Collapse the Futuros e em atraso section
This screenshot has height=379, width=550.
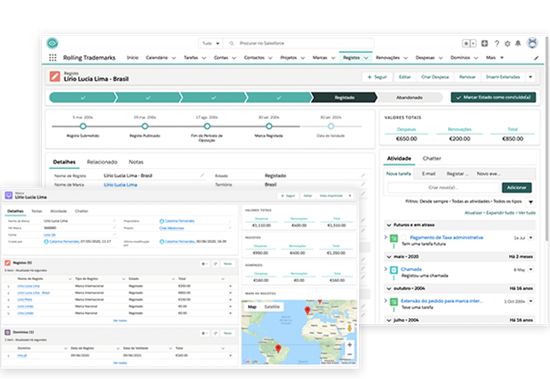click(x=389, y=225)
